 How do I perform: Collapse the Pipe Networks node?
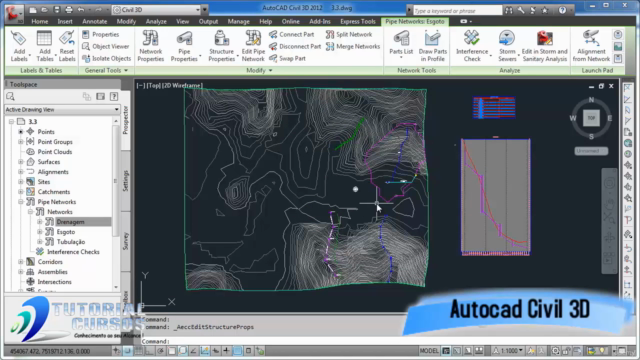21,202
